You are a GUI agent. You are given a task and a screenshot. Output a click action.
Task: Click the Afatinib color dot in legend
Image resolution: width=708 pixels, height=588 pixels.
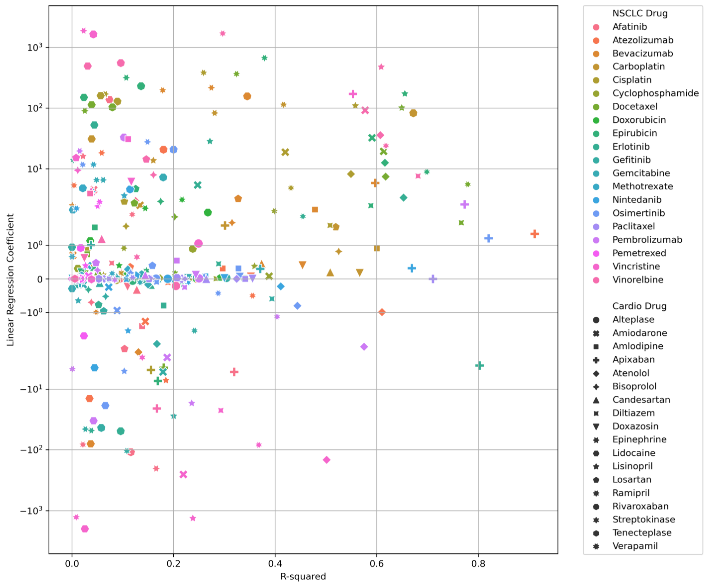[596, 27]
